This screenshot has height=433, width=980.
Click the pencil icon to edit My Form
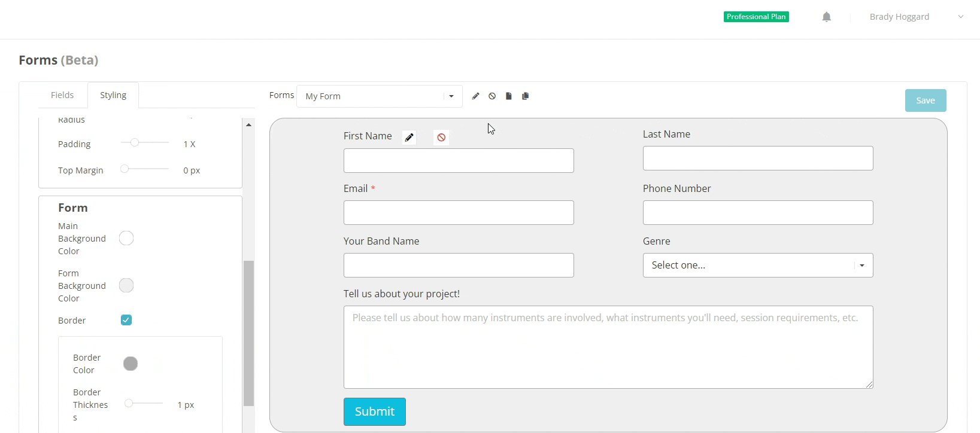(x=475, y=96)
